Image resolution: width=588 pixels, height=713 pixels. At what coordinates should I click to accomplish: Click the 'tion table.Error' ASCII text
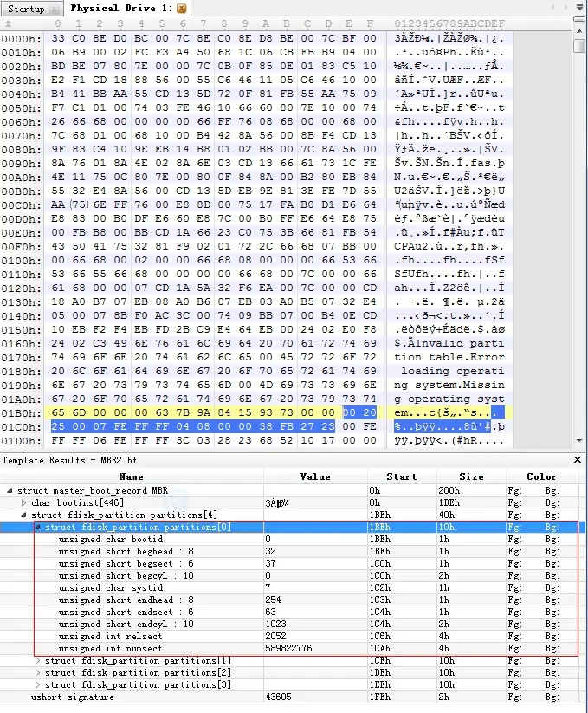(x=449, y=358)
